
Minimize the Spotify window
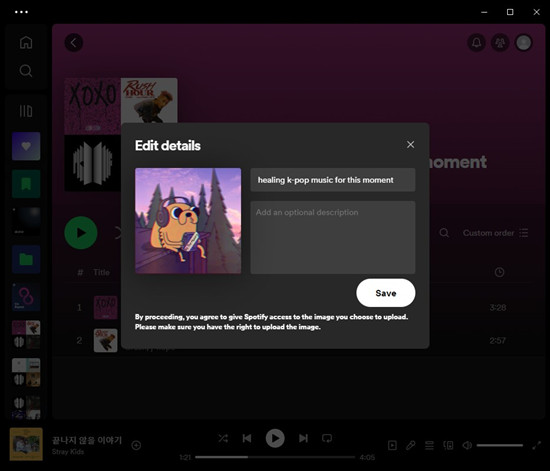484,12
